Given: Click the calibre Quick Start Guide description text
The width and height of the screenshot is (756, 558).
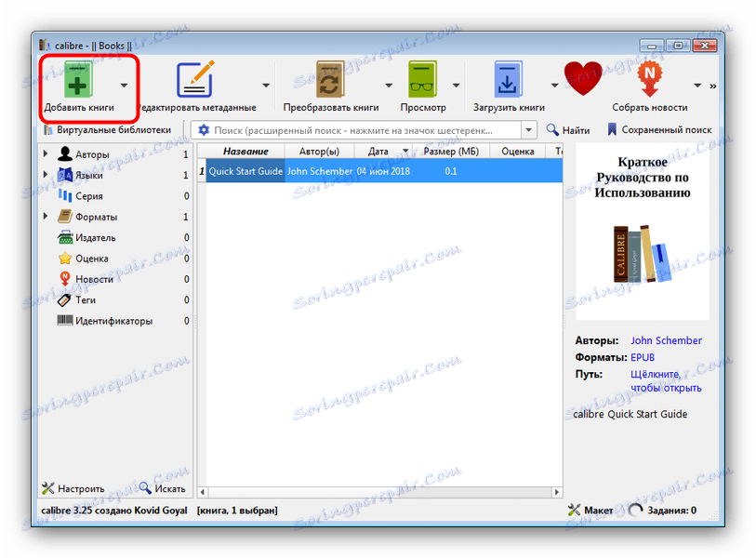Looking at the screenshot, I should (x=630, y=414).
